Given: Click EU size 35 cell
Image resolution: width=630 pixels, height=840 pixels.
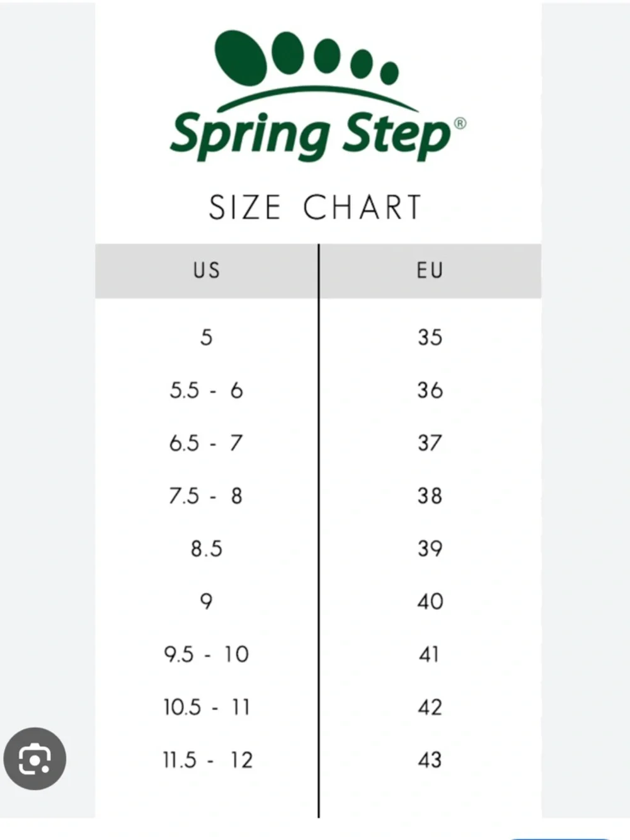Looking at the screenshot, I should (x=430, y=338).
